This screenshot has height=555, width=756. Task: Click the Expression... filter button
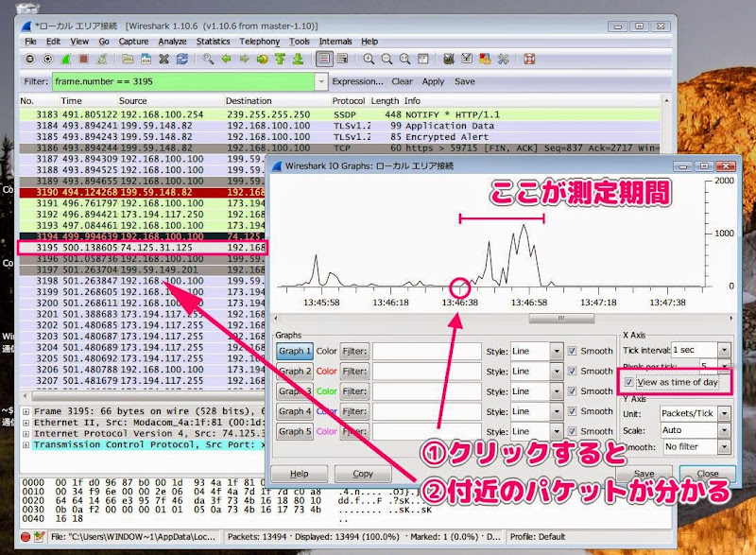[x=357, y=81]
